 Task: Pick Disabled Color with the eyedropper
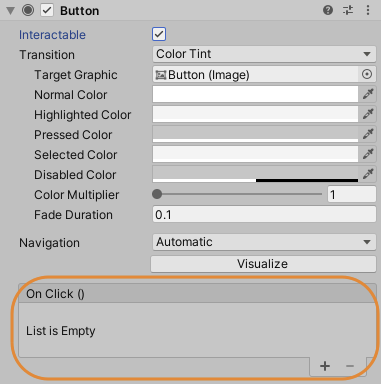point(368,174)
